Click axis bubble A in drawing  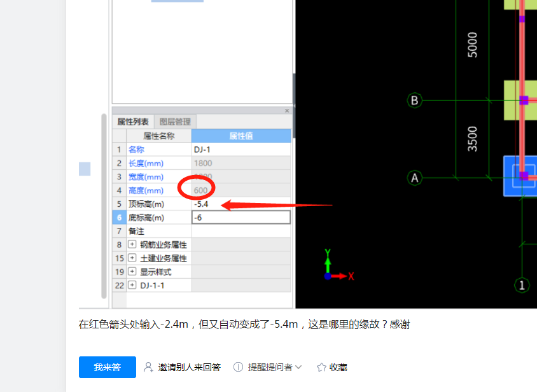[x=414, y=178]
